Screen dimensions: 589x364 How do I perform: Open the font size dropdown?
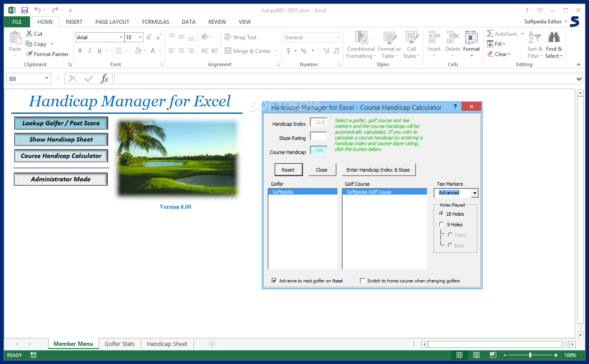tap(140, 38)
